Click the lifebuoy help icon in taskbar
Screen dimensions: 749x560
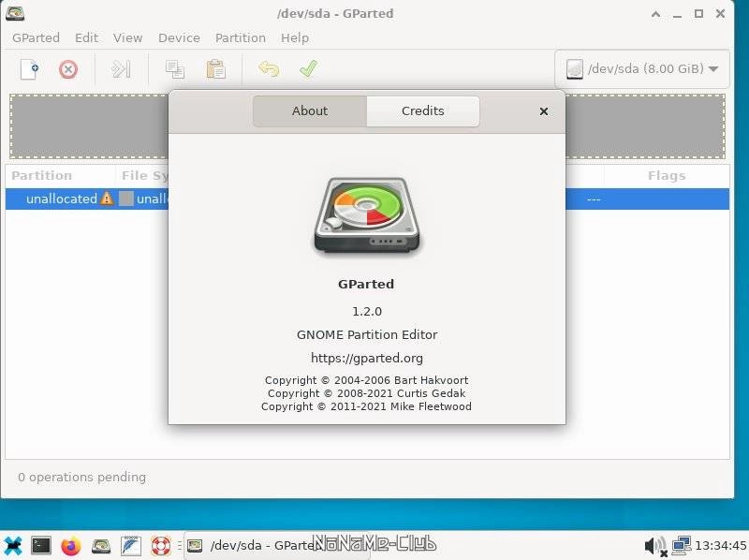(x=160, y=545)
